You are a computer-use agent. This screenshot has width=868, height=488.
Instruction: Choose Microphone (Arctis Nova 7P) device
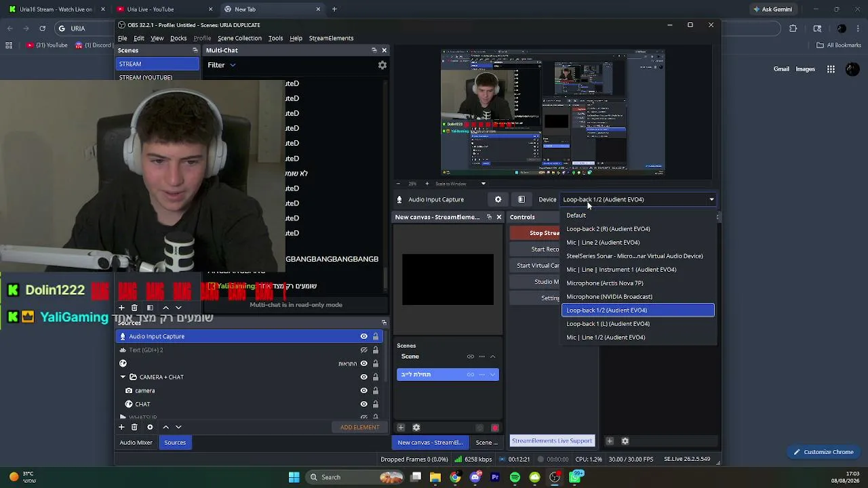click(638, 283)
